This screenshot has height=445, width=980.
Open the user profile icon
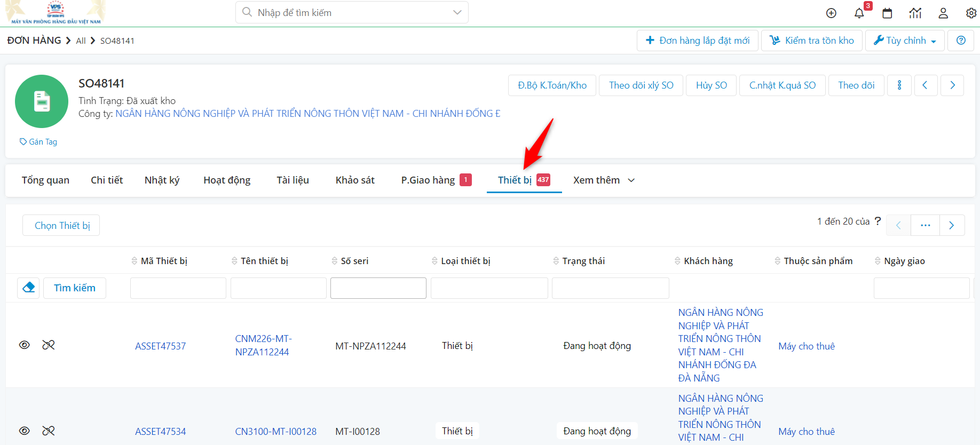pos(943,13)
